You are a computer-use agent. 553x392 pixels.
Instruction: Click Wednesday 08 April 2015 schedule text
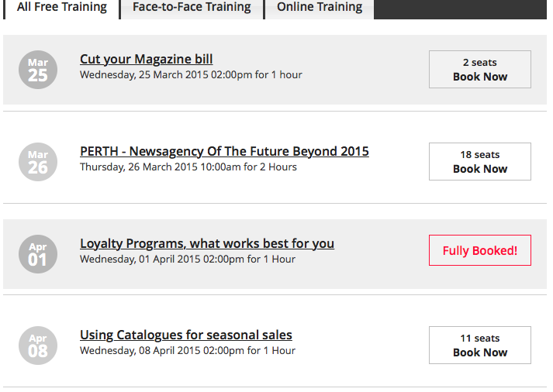point(187,351)
